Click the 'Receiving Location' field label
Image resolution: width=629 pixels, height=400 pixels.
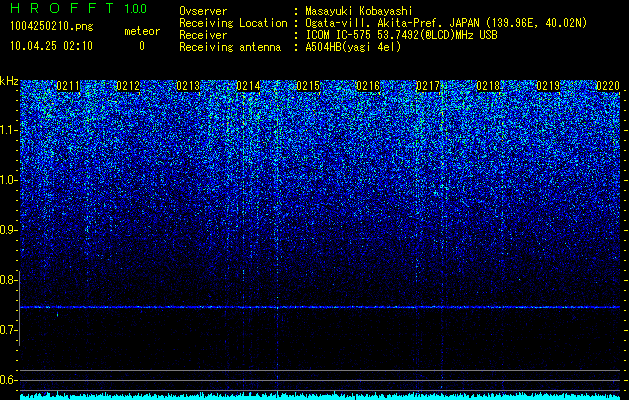click(233, 23)
